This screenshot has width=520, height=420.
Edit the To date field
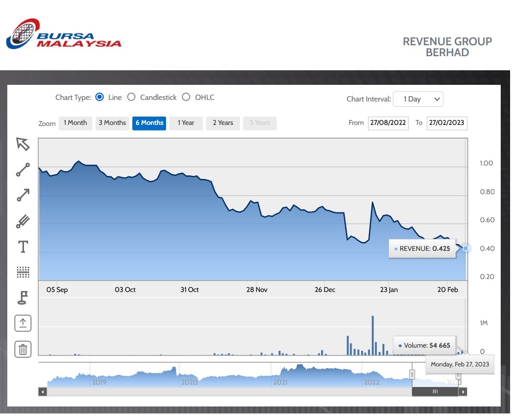[447, 123]
